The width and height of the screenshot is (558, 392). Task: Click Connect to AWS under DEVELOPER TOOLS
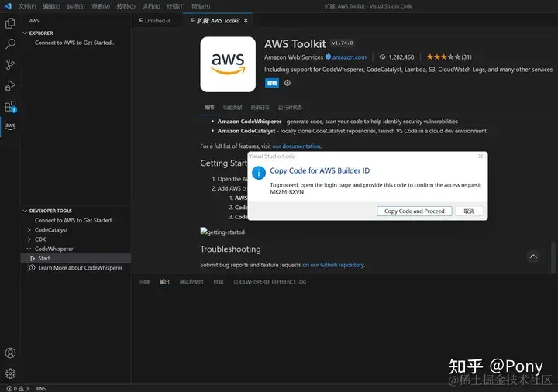pyautogui.click(x=75, y=220)
